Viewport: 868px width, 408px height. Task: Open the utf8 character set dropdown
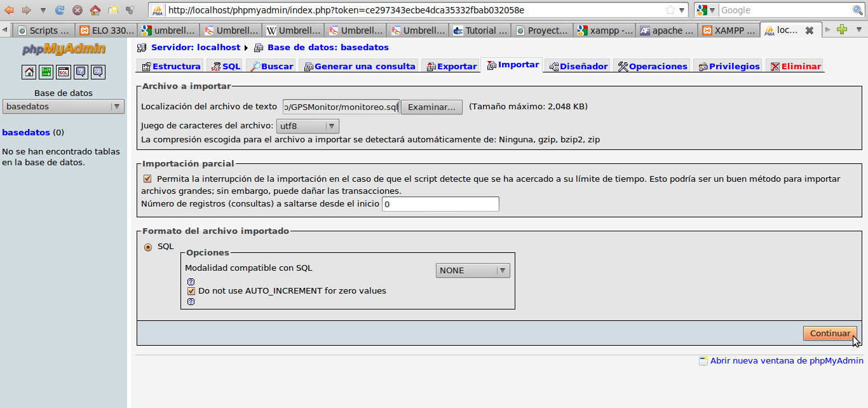pos(308,126)
